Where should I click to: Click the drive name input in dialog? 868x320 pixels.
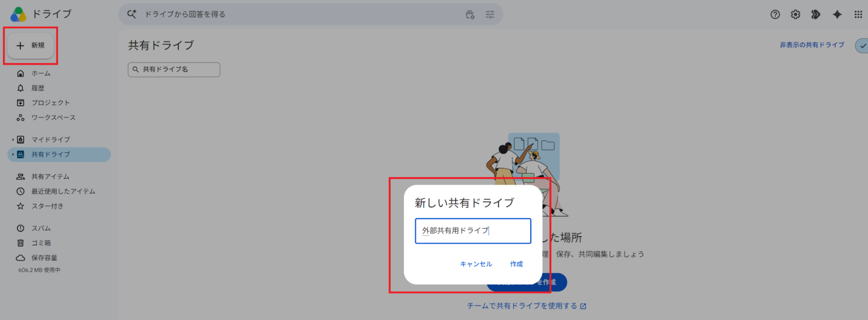pyautogui.click(x=473, y=231)
